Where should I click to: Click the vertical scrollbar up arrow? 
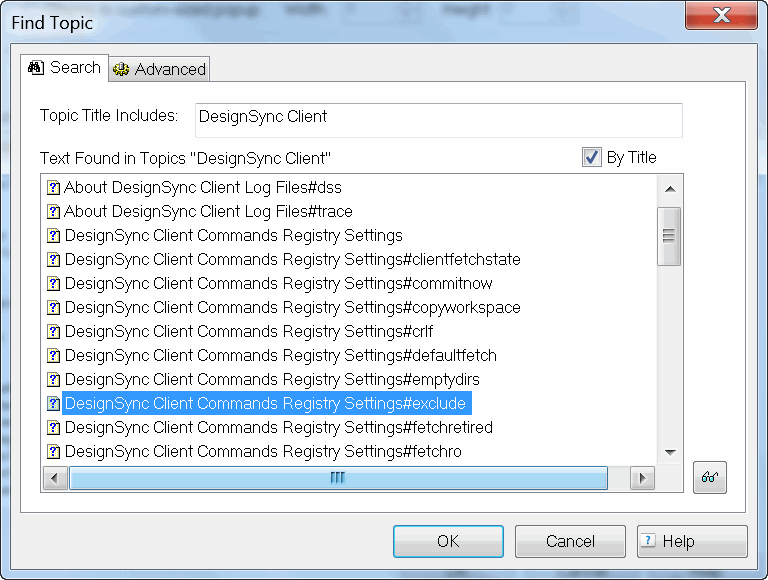[x=670, y=189]
